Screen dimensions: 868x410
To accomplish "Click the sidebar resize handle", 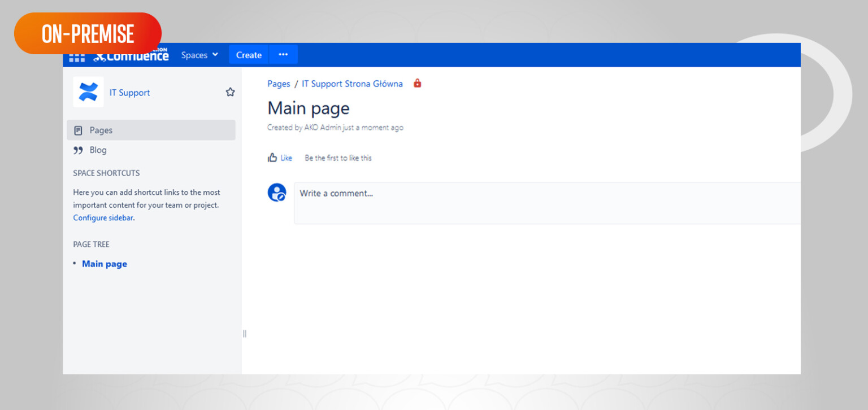I will click(245, 334).
